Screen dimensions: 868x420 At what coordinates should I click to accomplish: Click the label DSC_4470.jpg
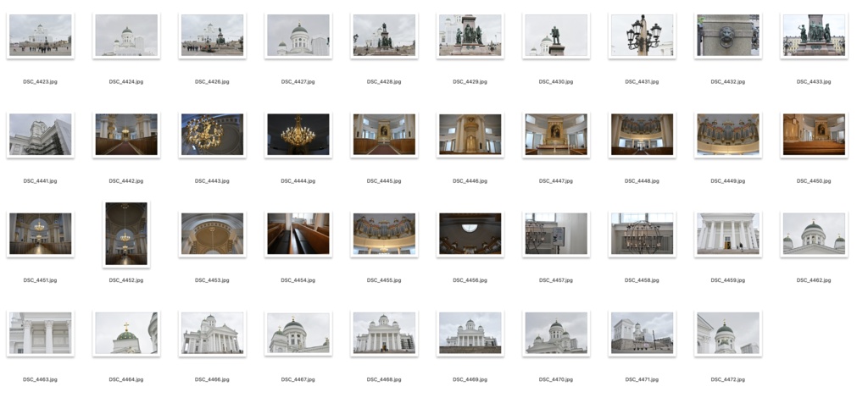tap(556, 379)
